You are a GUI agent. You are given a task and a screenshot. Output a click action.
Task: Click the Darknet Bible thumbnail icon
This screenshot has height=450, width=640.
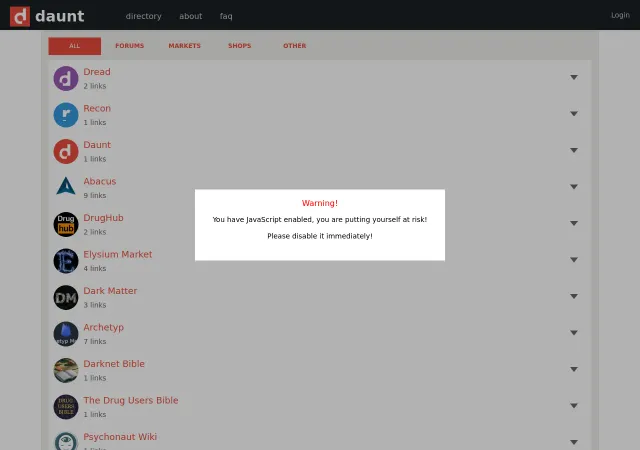66,370
